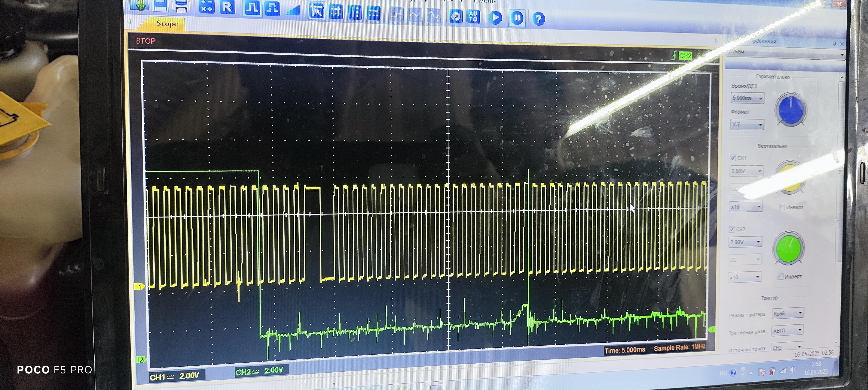Viewport: 868px width, 390px height.
Task: Open the Помощь menu
Action: pyautogui.click(x=483, y=1)
